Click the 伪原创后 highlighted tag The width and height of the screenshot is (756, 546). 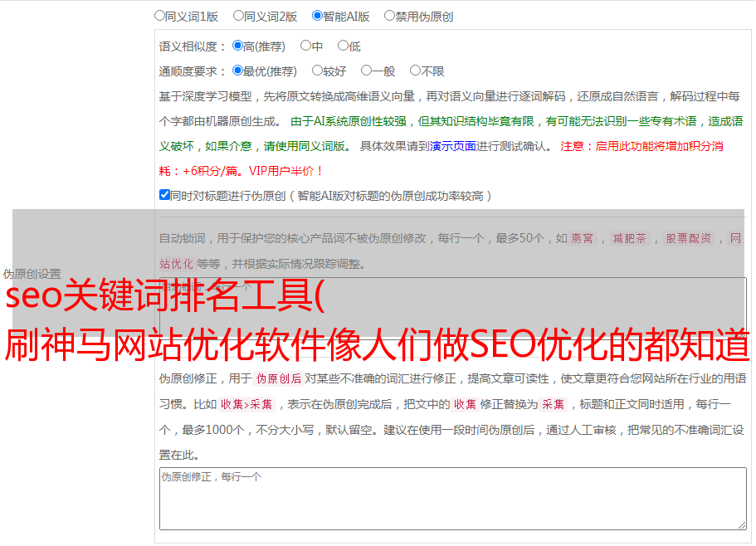point(279,378)
